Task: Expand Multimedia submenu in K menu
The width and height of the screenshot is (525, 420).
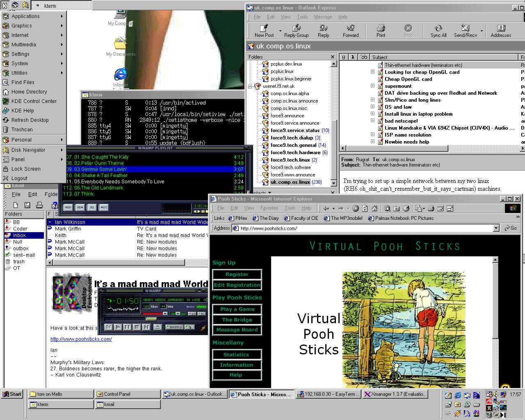Action: (33, 44)
